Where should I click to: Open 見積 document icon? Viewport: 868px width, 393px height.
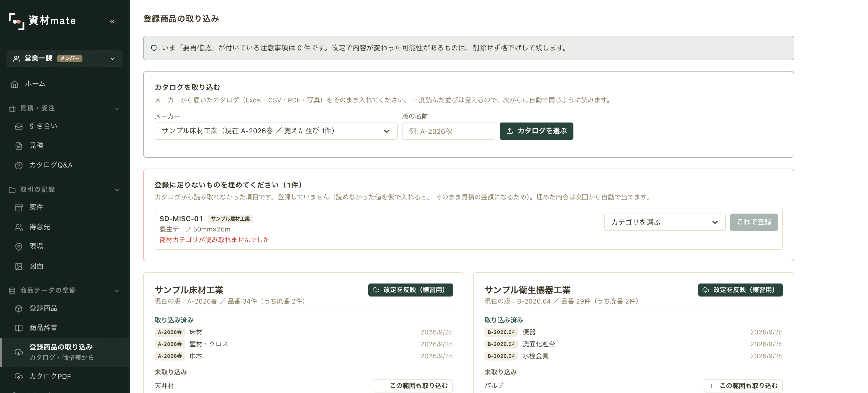click(19, 146)
